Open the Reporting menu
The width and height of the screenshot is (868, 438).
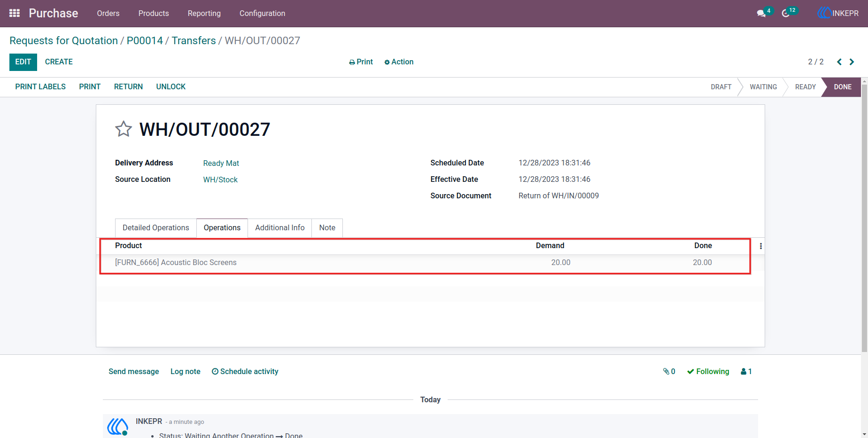[204, 13]
